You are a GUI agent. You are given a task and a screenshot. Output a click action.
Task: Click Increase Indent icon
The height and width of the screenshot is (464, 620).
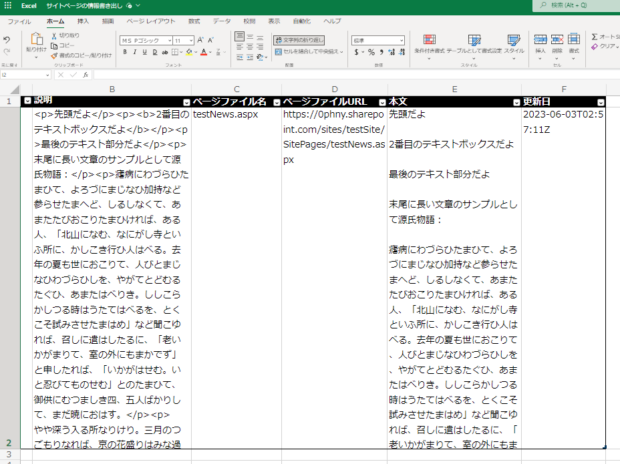pyautogui.click(x=250, y=57)
